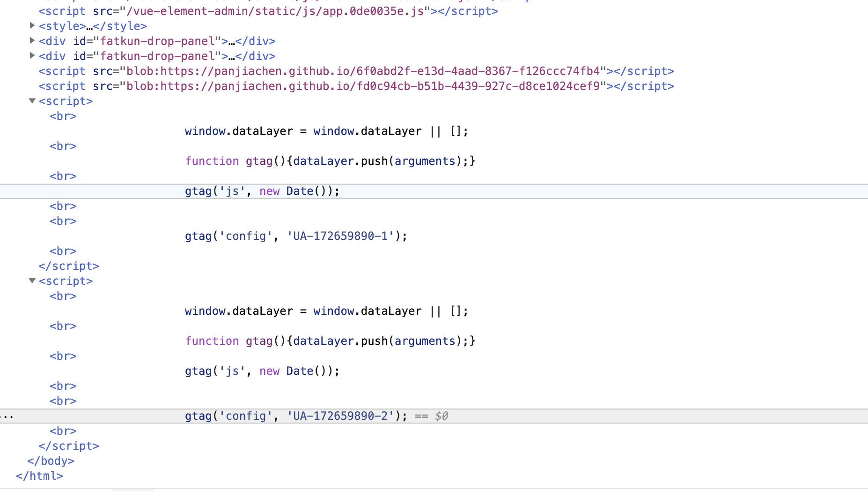
Task: Select the blob script ending in d8ce1024cef9
Action: tap(356, 86)
